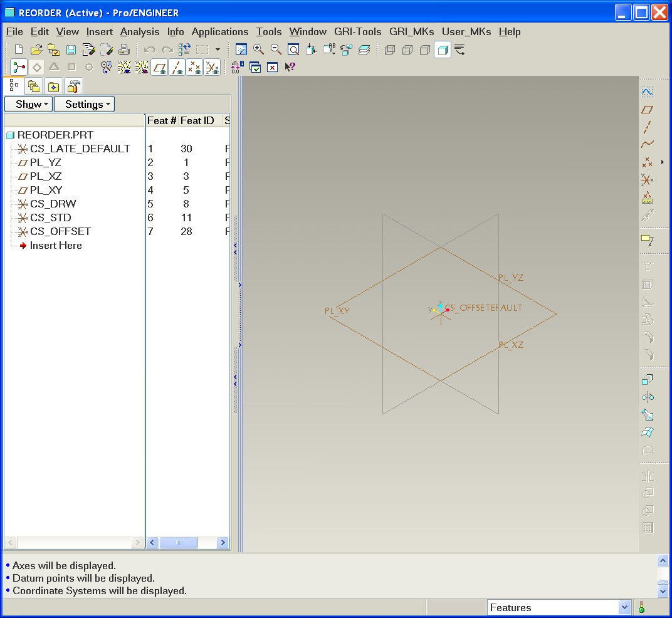This screenshot has height=618, width=672.
Task: Switch to the Model Tree navigator tab
Action: click(14, 85)
